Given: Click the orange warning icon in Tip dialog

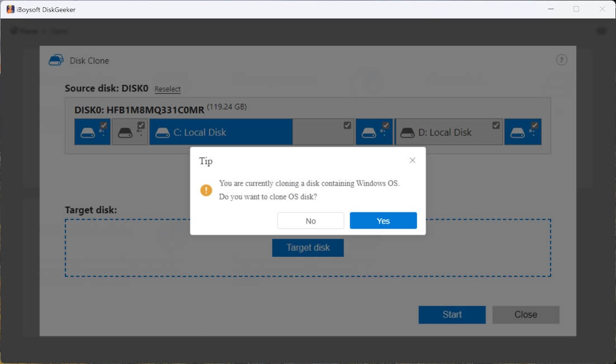Looking at the screenshot, I should click(x=206, y=190).
